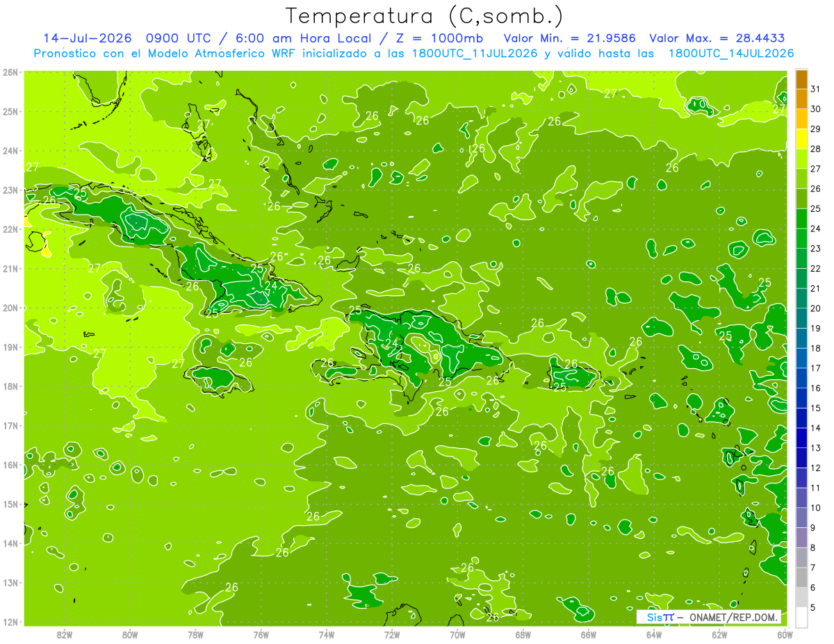
Task: Click the gray colorbar swatch between 6 and 7
Action: (x=801, y=577)
